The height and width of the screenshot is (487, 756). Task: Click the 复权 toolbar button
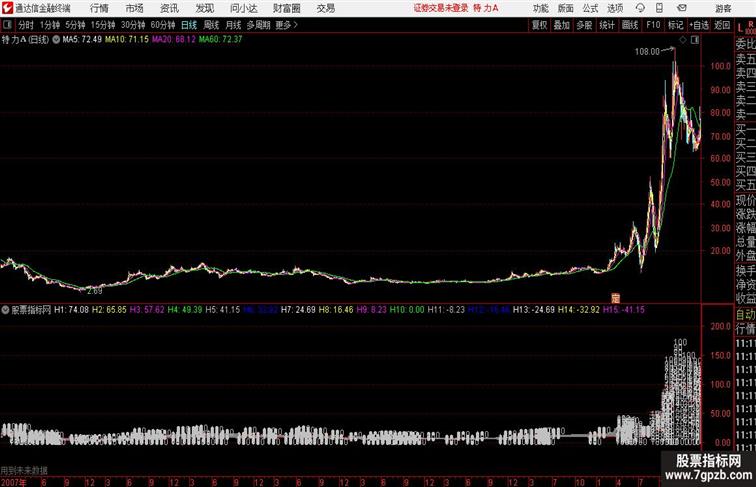[x=540, y=25]
